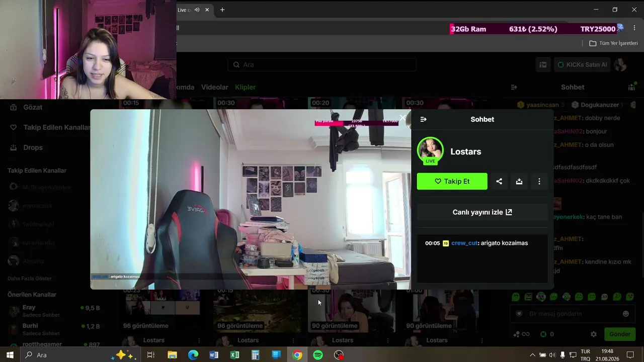Open the TUR TRQ input language switcher
This screenshot has height=362, width=644.
(x=586, y=355)
